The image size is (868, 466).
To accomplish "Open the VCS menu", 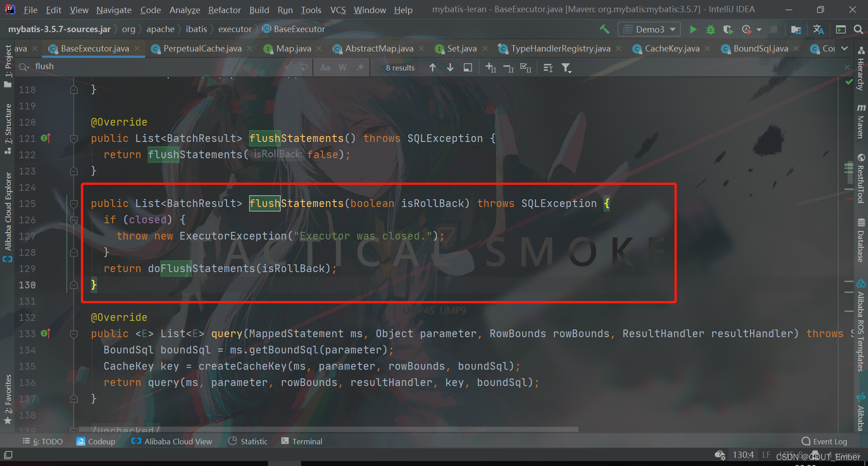I will (x=338, y=9).
